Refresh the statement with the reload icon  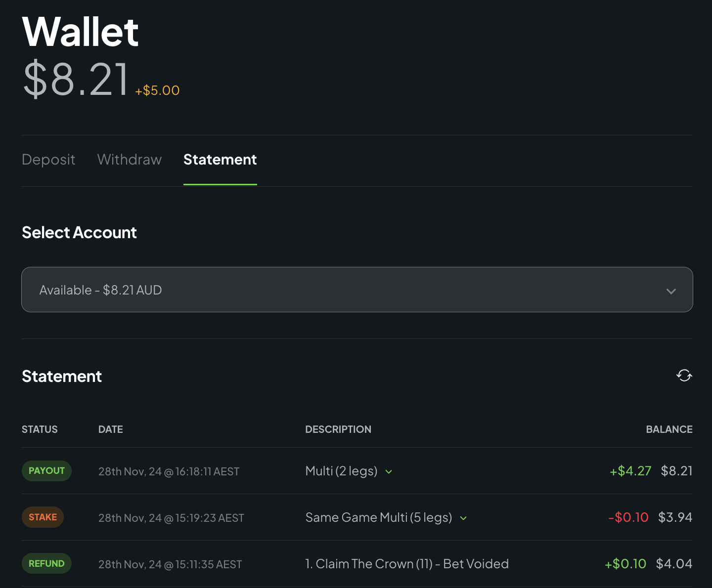(684, 376)
